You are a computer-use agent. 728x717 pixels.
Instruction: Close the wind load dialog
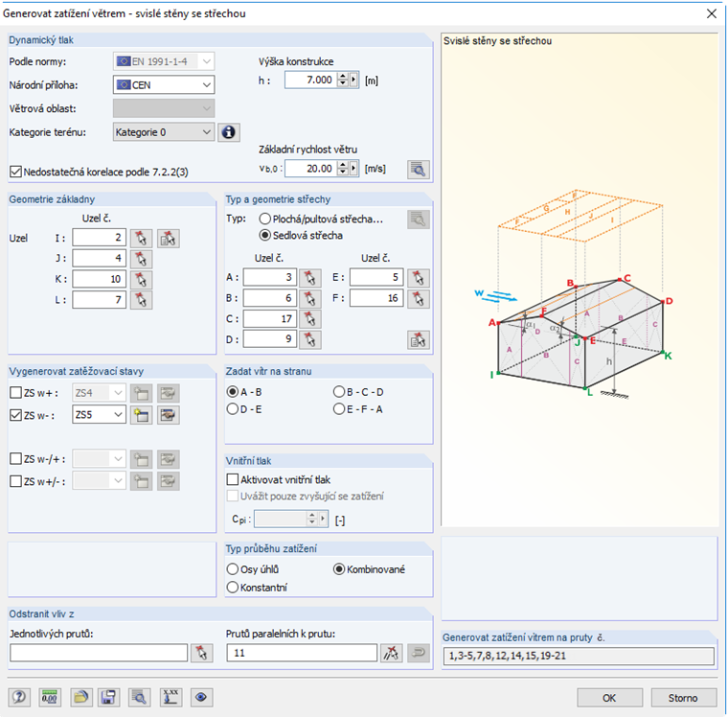coord(712,13)
